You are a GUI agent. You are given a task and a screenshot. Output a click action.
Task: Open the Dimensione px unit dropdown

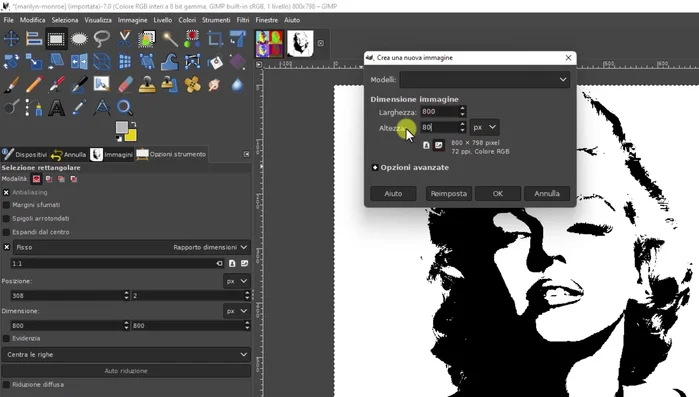[x=236, y=311]
